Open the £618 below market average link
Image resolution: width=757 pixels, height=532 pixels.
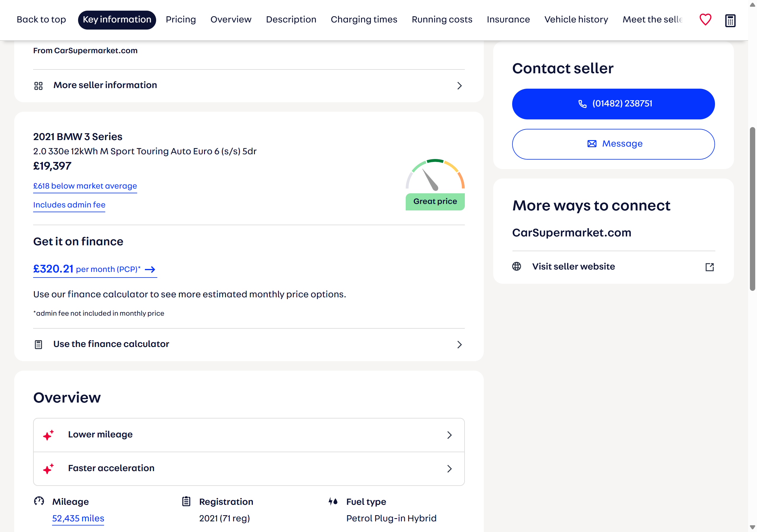85,186
